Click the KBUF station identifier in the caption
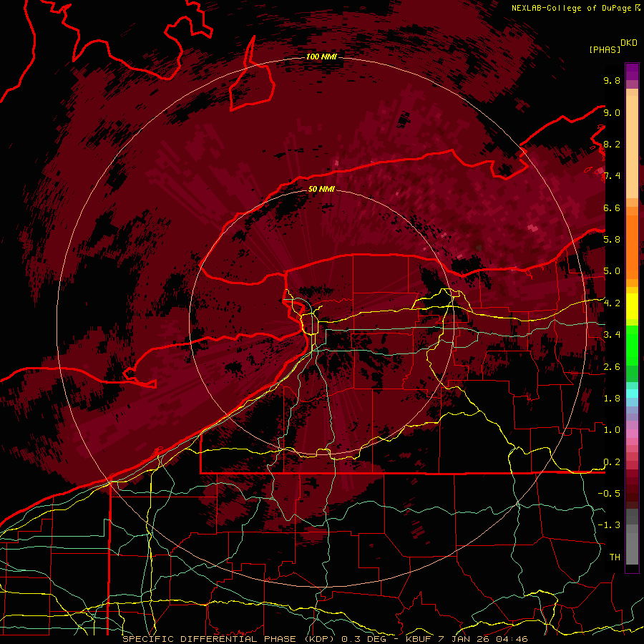This screenshot has width=644, height=644. tap(419, 639)
